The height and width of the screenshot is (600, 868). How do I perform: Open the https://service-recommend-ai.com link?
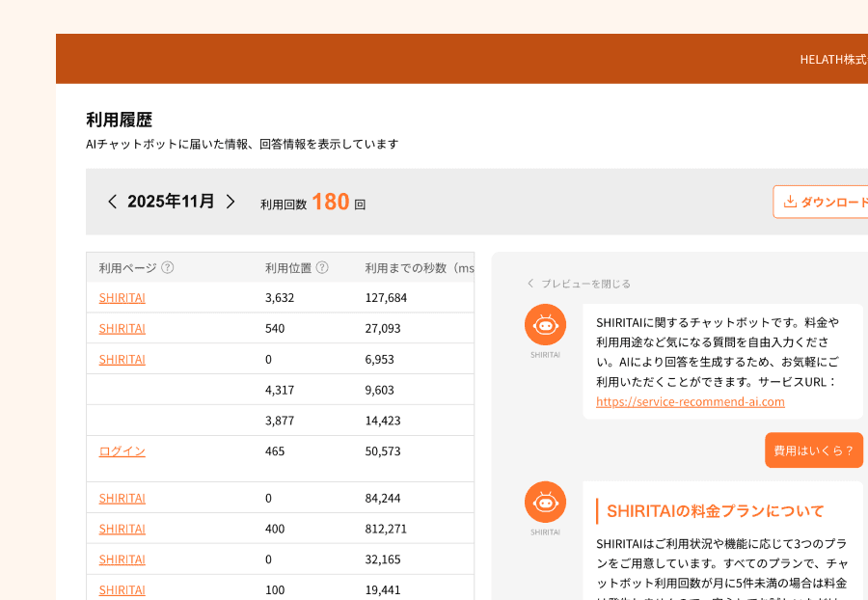[691, 402]
